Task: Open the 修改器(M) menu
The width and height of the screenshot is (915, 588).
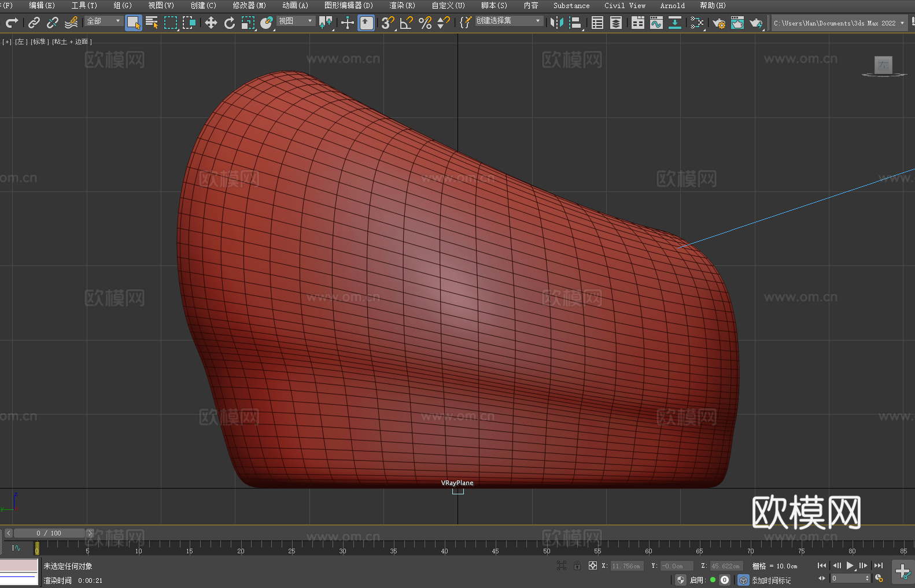Action: pos(249,5)
